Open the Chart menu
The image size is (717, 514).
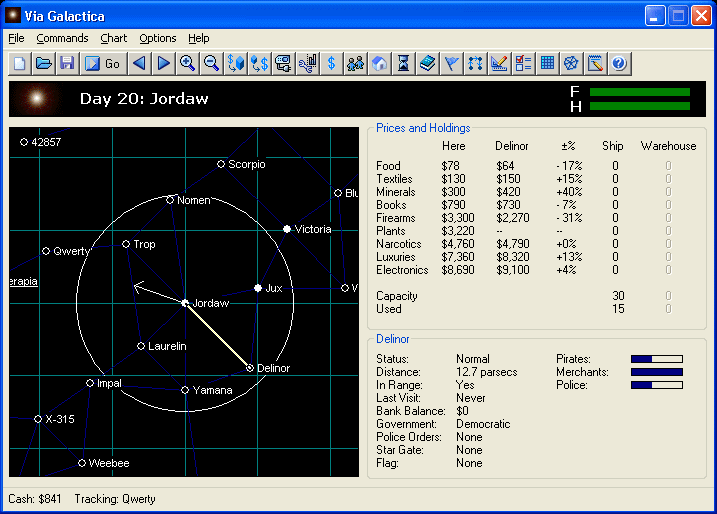click(x=113, y=38)
